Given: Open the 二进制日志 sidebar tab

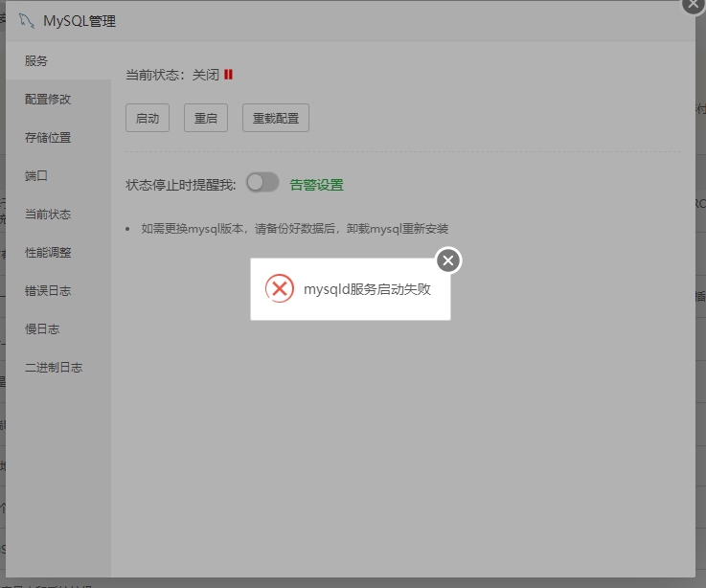Looking at the screenshot, I should tap(58, 367).
